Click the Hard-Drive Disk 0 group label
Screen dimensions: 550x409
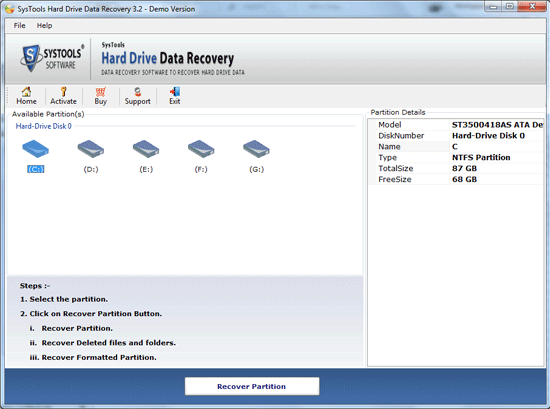point(43,126)
